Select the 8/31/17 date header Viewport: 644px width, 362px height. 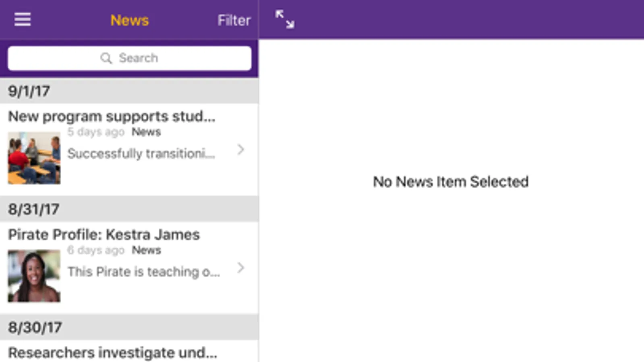click(129, 209)
